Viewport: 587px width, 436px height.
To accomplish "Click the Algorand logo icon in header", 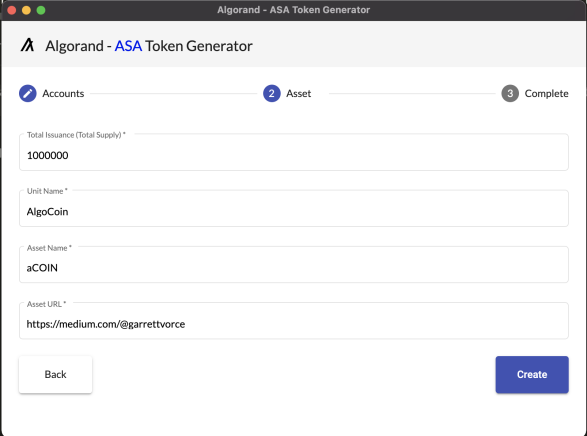I will click(27, 45).
